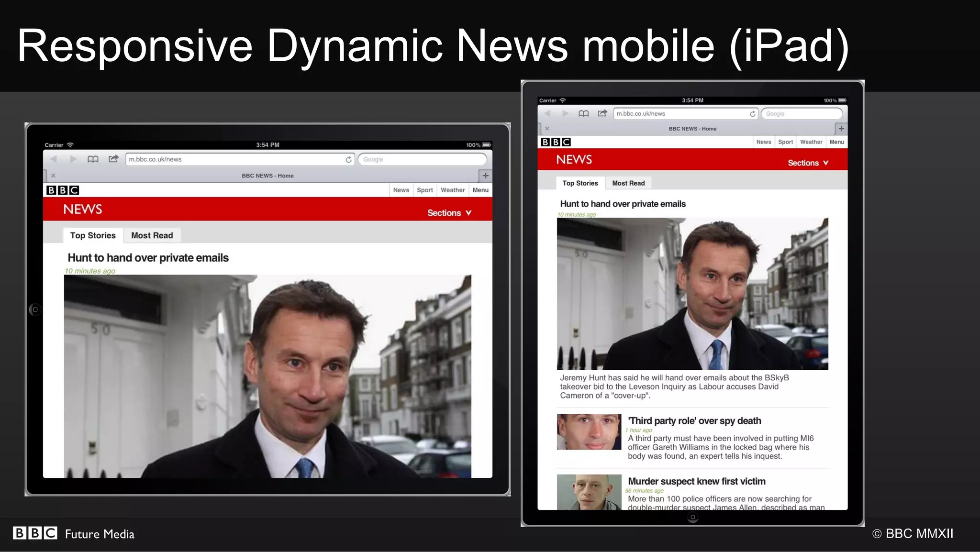Viewport: 980px width, 552px height.
Task: Add a new tab in the landscape iPad browser
Action: [485, 176]
